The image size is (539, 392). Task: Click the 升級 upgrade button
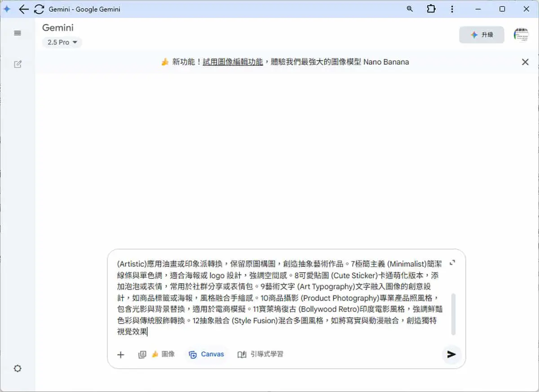[482, 35]
